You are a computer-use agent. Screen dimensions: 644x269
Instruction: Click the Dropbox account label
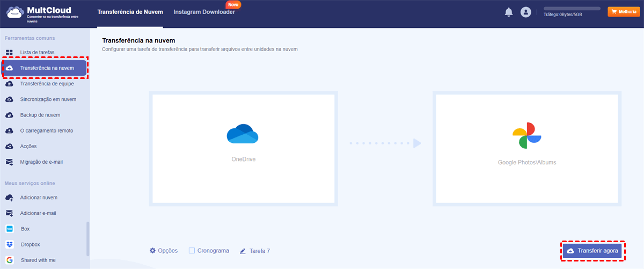coord(31,244)
